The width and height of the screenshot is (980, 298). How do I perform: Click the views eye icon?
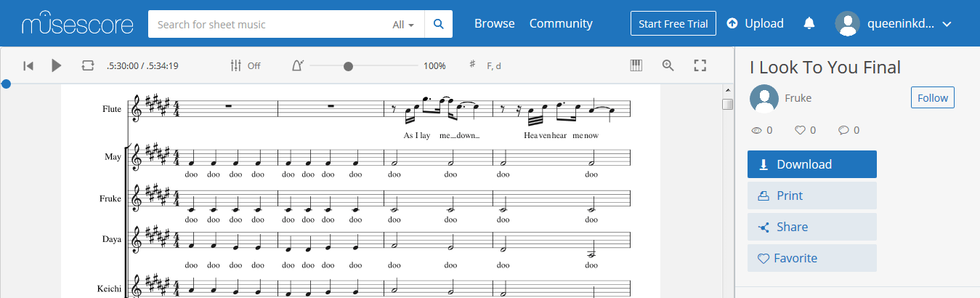756,131
